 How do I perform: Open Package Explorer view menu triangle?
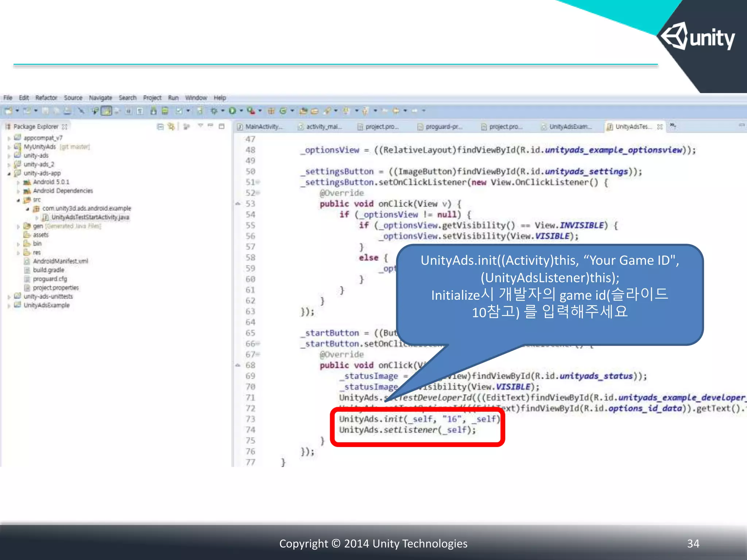click(x=200, y=126)
